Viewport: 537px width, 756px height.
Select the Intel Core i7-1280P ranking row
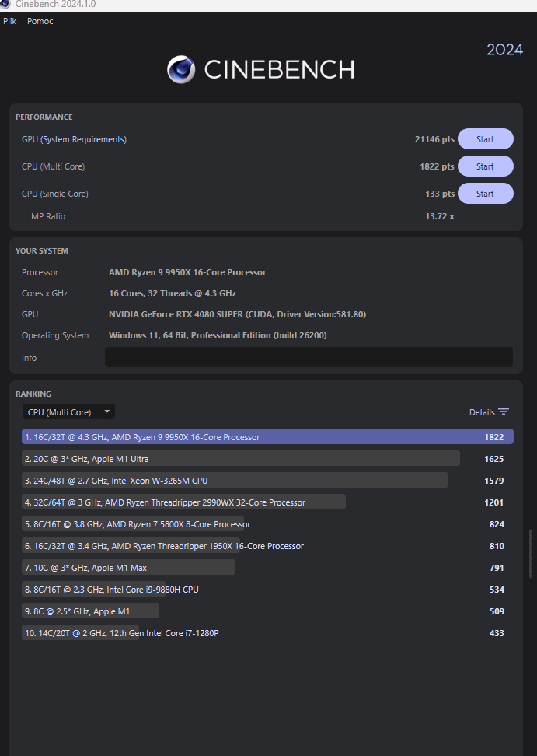point(267,633)
